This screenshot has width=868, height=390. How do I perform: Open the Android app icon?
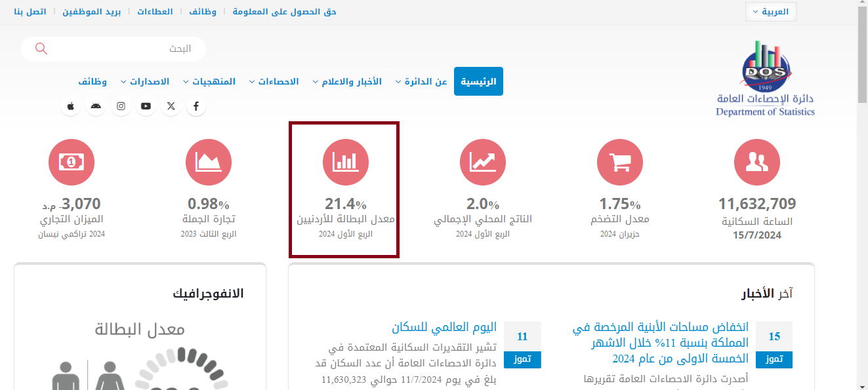pyautogui.click(x=96, y=106)
